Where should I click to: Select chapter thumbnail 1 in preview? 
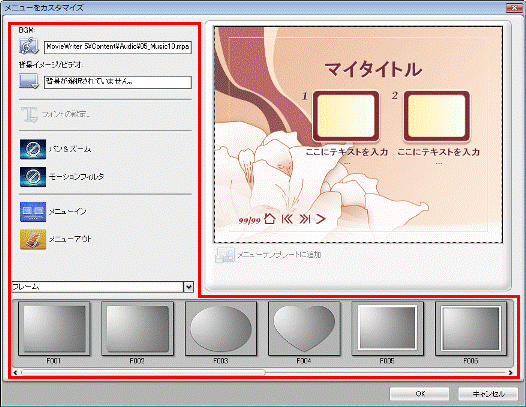pyautogui.click(x=346, y=116)
